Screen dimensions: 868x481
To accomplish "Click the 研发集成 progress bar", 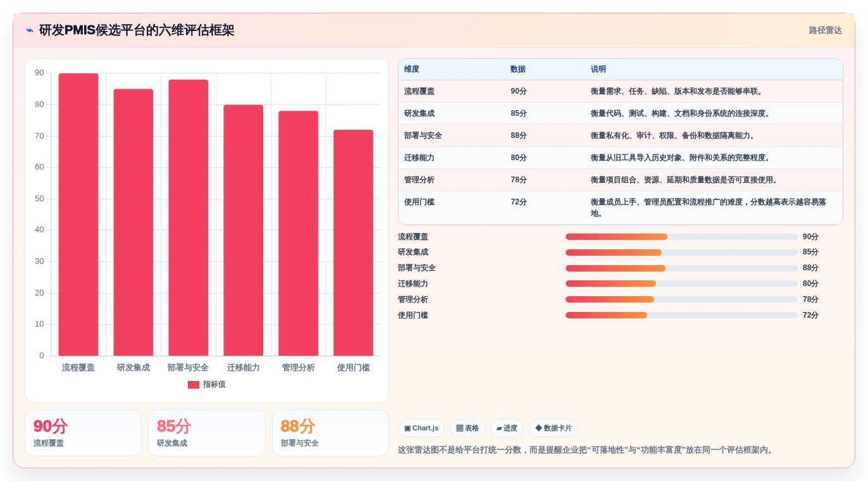I will point(681,253).
